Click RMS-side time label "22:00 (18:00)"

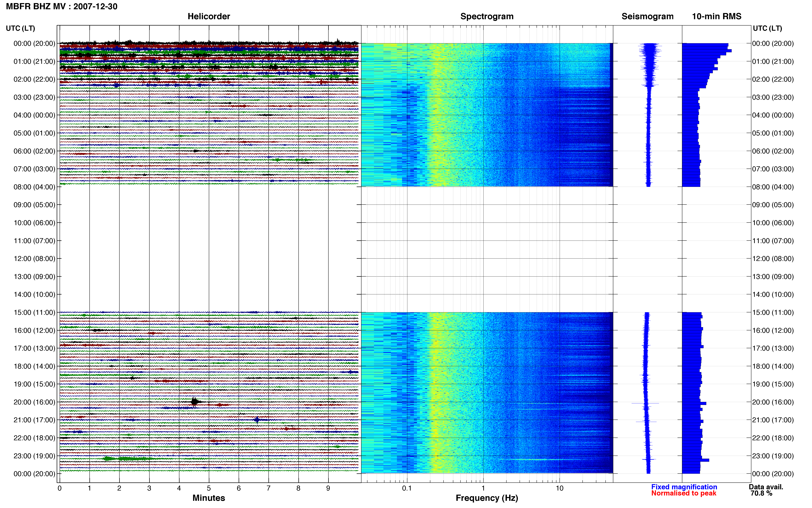pos(773,438)
